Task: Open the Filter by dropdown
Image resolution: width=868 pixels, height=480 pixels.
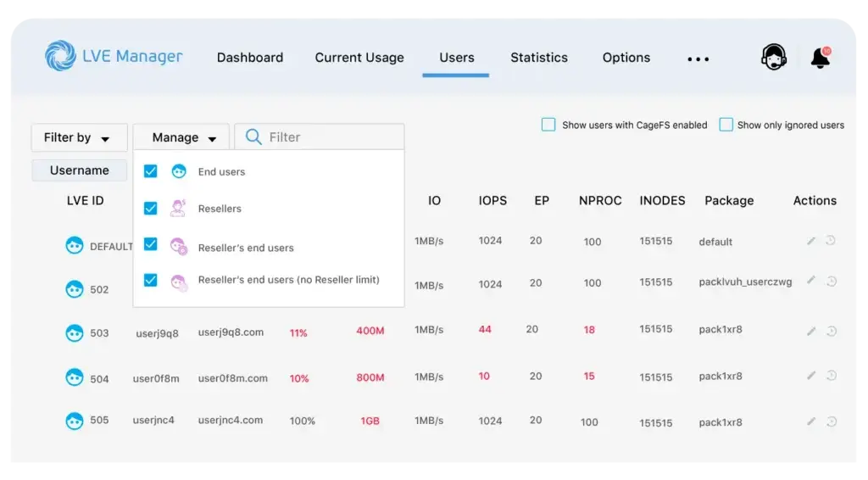Action: coord(78,137)
